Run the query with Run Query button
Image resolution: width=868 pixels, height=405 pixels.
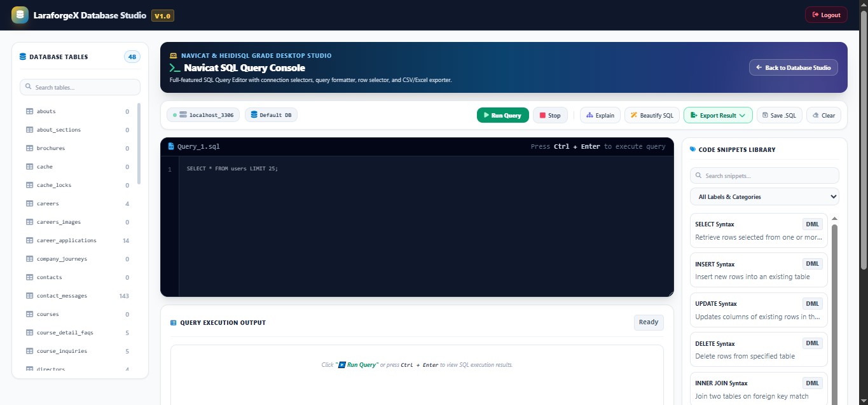pos(502,115)
